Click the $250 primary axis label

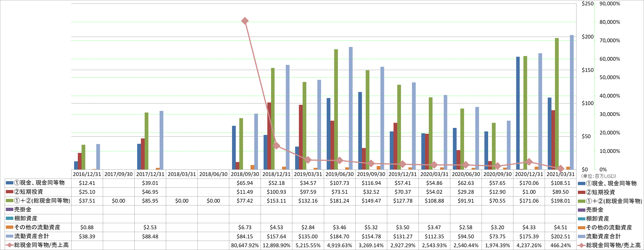[x=587, y=4]
